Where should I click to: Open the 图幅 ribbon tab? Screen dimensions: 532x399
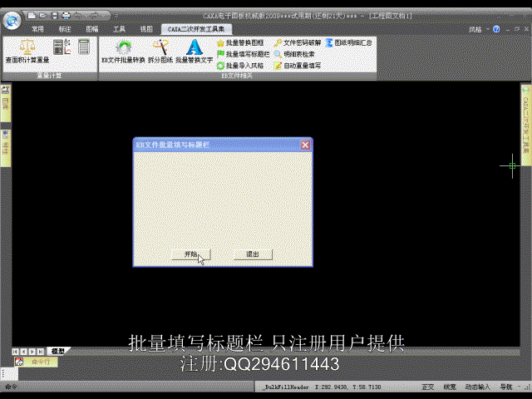[x=92, y=29]
